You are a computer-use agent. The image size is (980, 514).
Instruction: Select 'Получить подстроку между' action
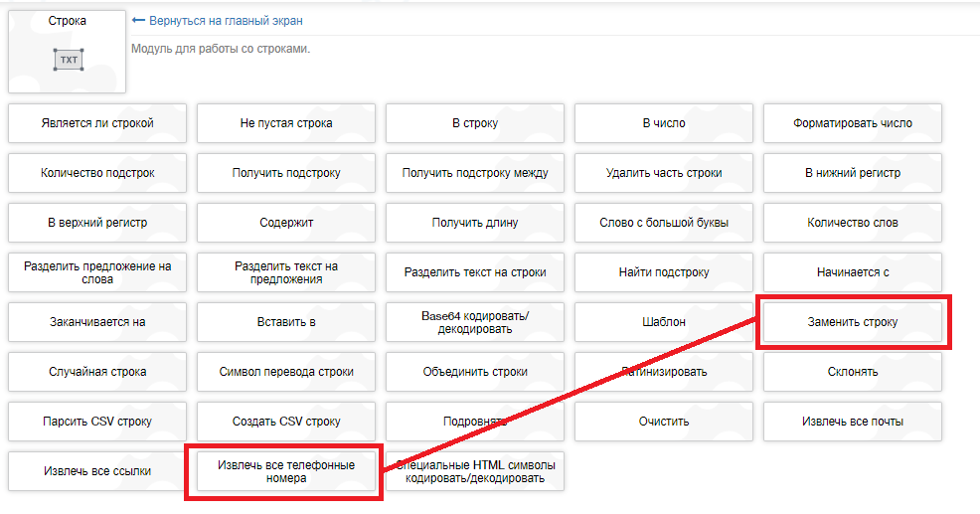click(475, 173)
